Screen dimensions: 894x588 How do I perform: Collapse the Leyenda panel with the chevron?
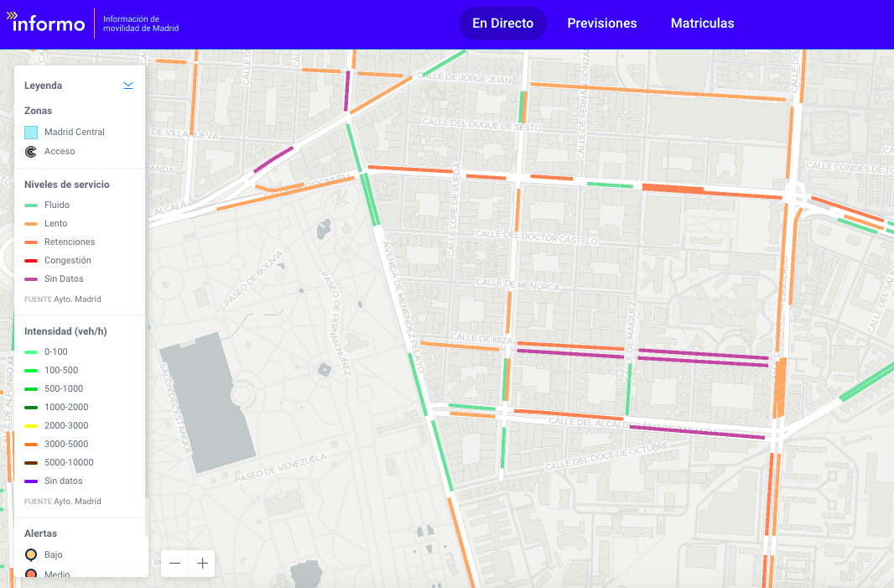(128, 85)
